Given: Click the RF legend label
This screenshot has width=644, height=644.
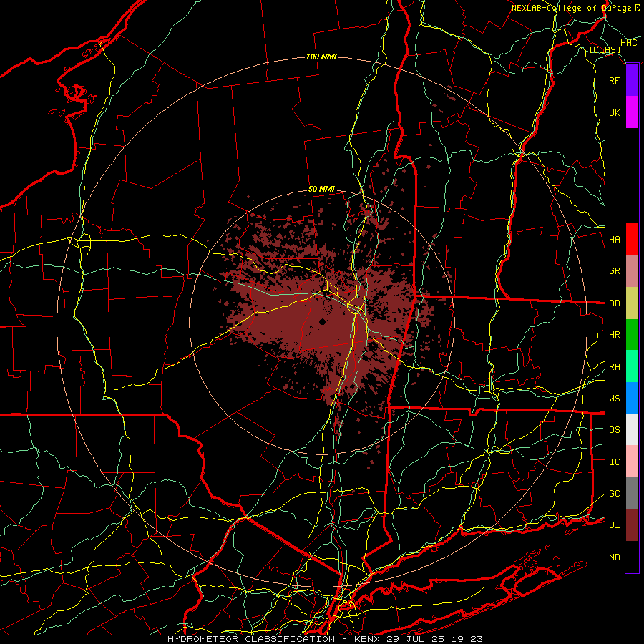Looking at the screenshot, I should [x=615, y=80].
